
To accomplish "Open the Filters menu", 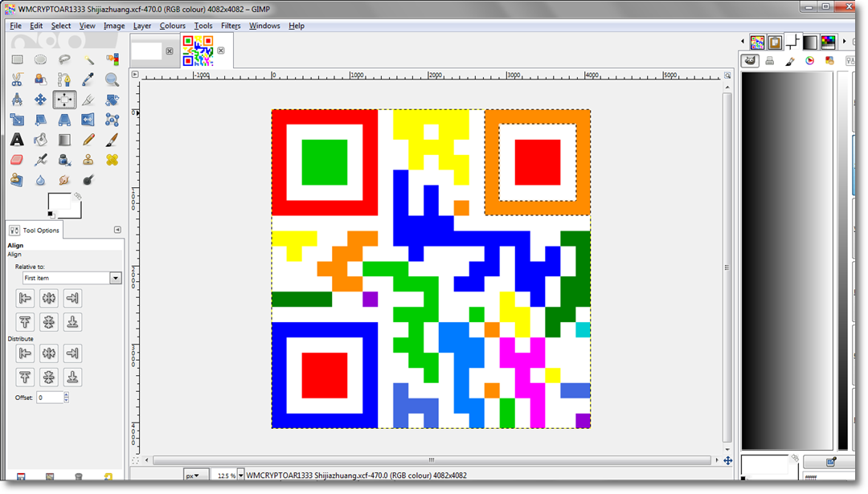I will [231, 26].
